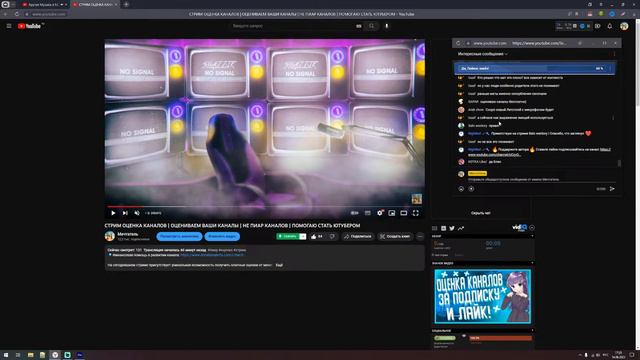The height and width of the screenshot is (360, 640).
Task: Click the Поделиться share button
Action: [x=358, y=236]
